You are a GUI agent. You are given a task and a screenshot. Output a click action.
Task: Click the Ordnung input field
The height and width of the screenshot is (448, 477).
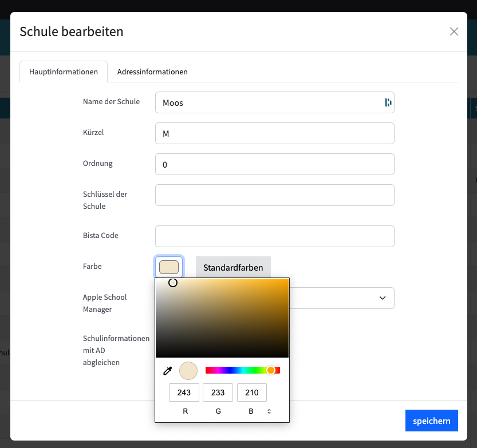point(274,164)
